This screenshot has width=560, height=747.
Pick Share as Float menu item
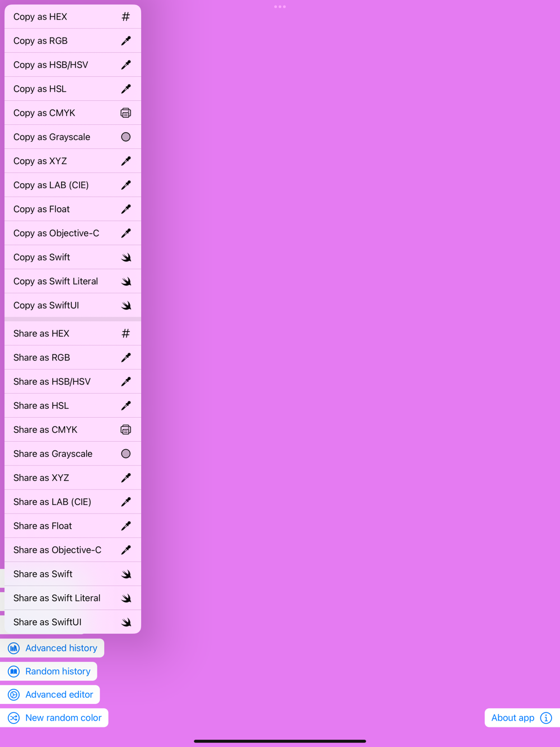pyautogui.click(x=73, y=526)
